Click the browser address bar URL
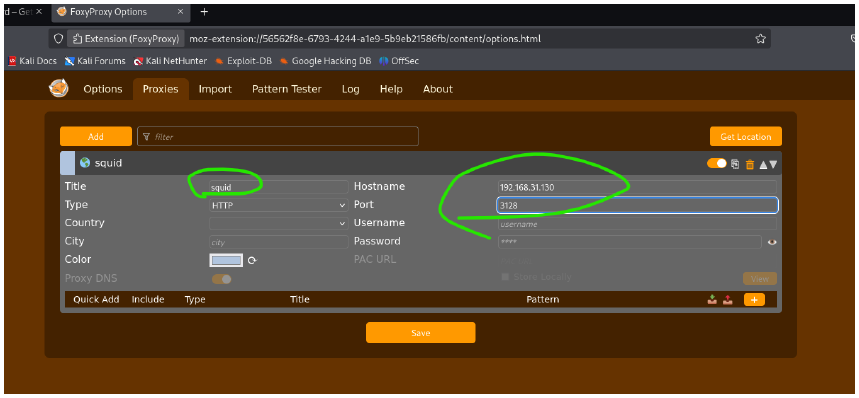Screen dimensions: 859x398 (365, 39)
